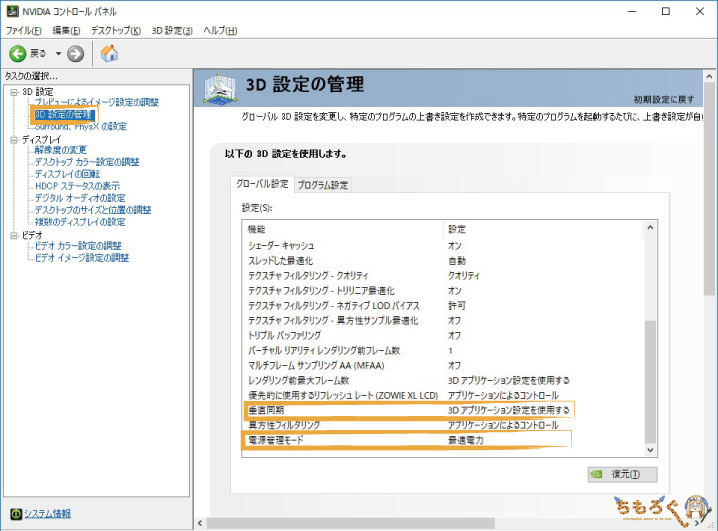Select テクスチャ フィルタリング - ネガティブ LOD バイアス row
This screenshot has width=718, height=531.
pos(443,305)
